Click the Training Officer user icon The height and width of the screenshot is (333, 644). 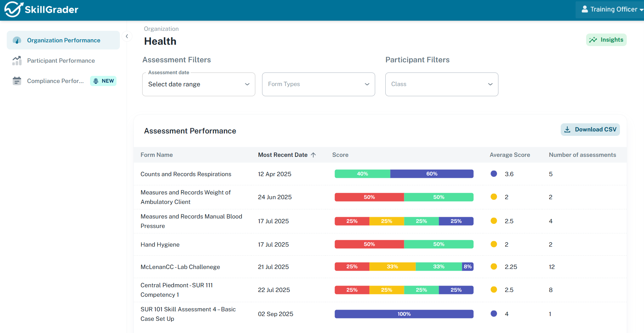click(585, 9)
